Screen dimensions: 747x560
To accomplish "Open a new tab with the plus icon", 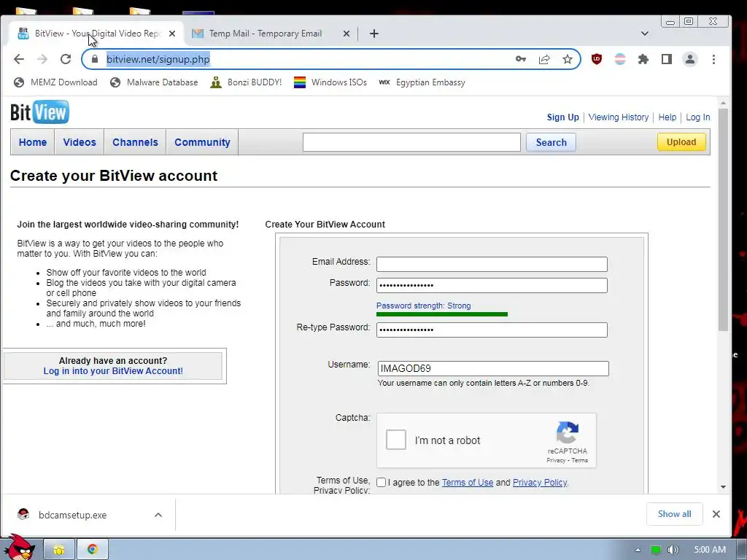I will tap(374, 34).
